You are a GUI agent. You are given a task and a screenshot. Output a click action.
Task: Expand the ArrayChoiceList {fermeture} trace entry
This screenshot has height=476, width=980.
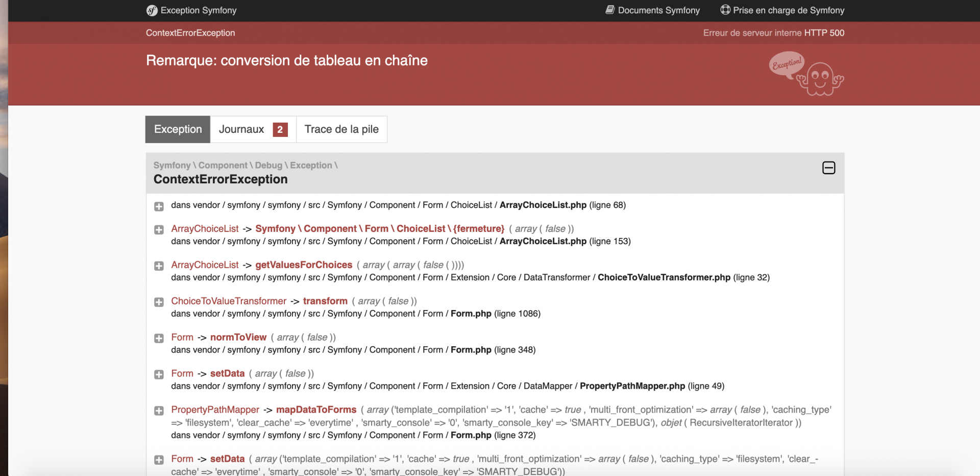[159, 230]
